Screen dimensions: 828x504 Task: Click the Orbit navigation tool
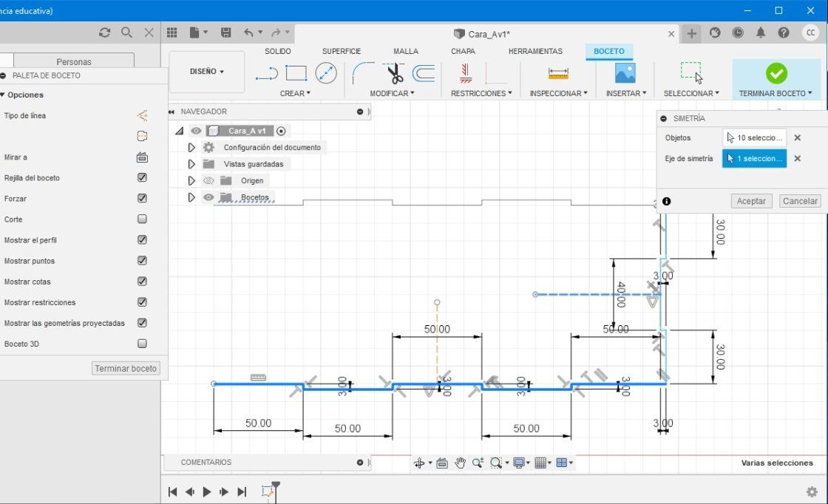point(419,463)
